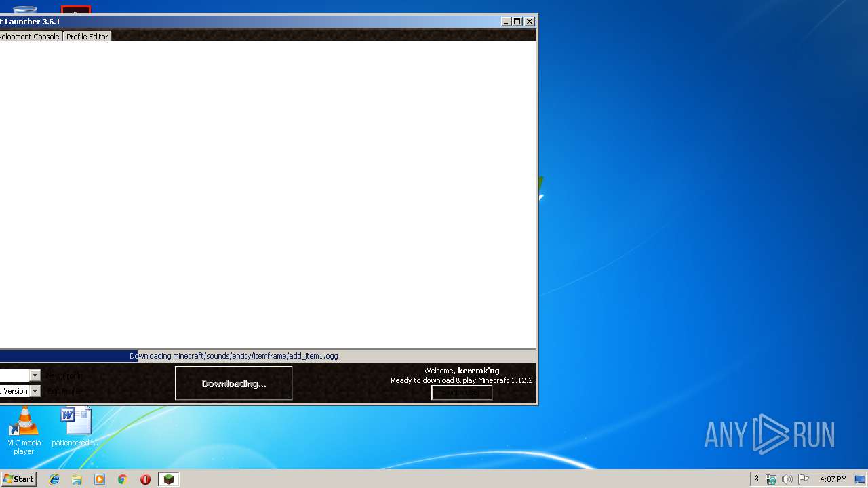Image resolution: width=868 pixels, height=488 pixels.
Task: Click the Switch User button
Action: click(x=462, y=392)
